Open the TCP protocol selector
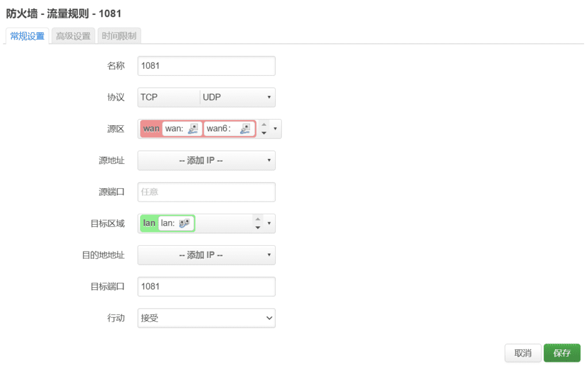The width and height of the screenshot is (588, 367). [x=168, y=97]
